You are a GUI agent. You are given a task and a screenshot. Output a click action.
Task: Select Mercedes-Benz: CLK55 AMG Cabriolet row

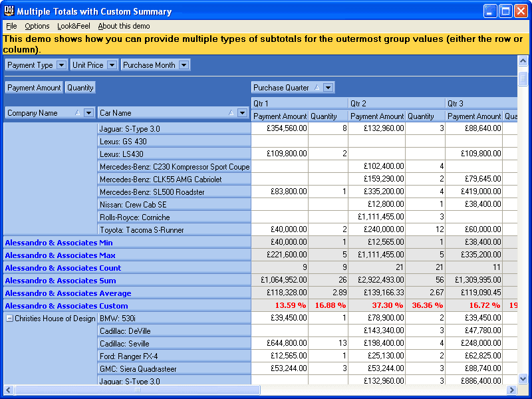[174, 179]
